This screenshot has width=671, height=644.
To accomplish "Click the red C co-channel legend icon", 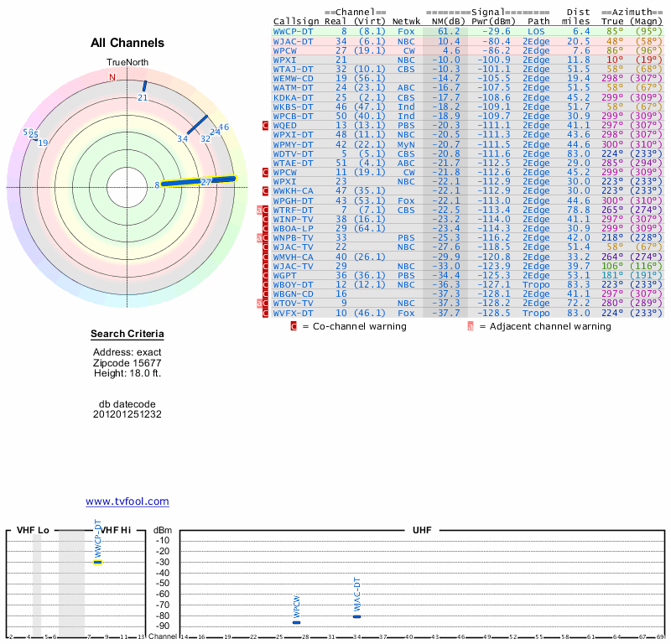I will pyautogui.click(x=294, y=326).
